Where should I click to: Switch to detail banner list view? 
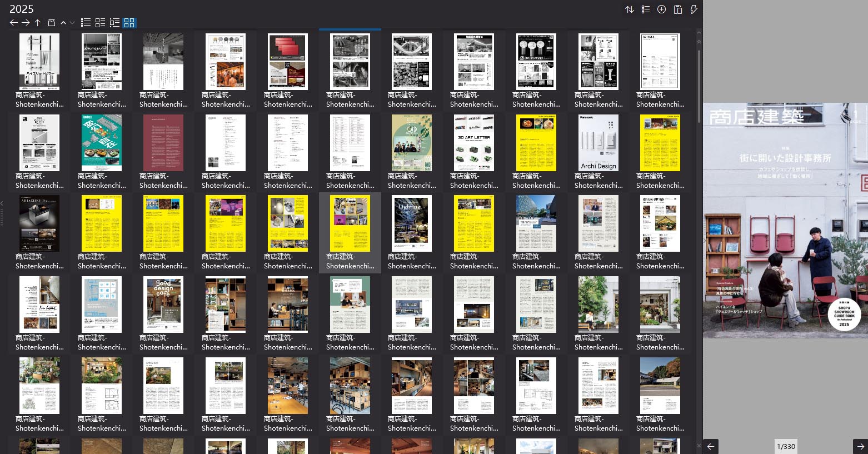tap(114, 23)
